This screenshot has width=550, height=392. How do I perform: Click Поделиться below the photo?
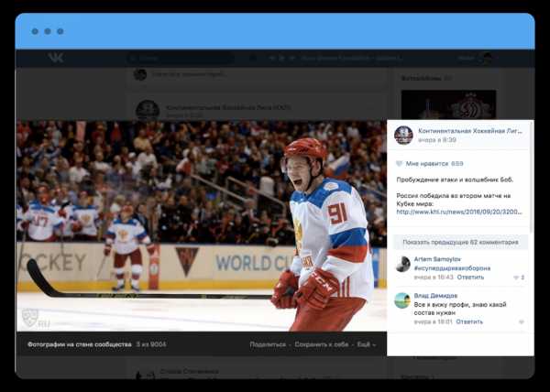268,344
